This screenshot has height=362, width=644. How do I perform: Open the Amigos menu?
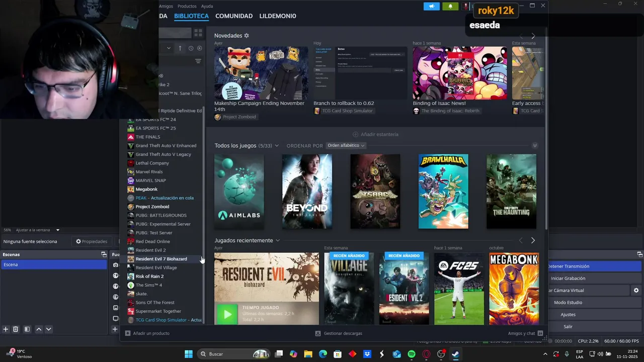click(166, 6)
